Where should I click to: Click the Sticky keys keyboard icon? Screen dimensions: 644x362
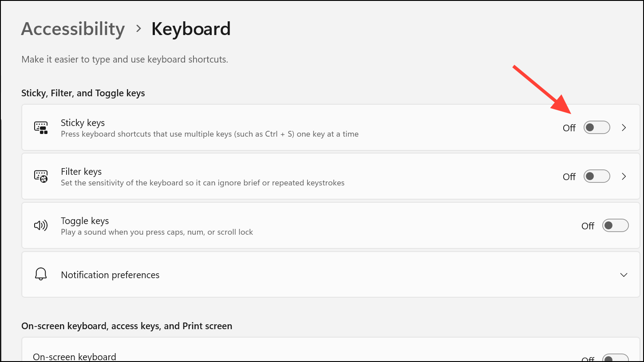click(41, 128)
